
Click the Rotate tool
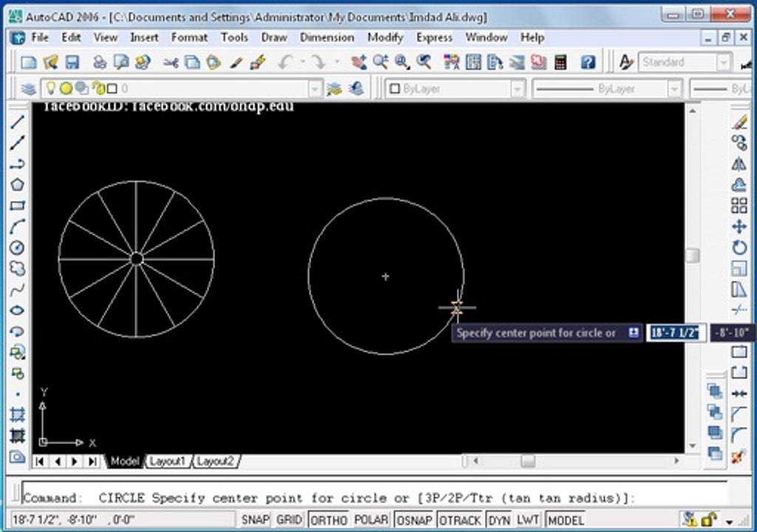pos(739,248)
